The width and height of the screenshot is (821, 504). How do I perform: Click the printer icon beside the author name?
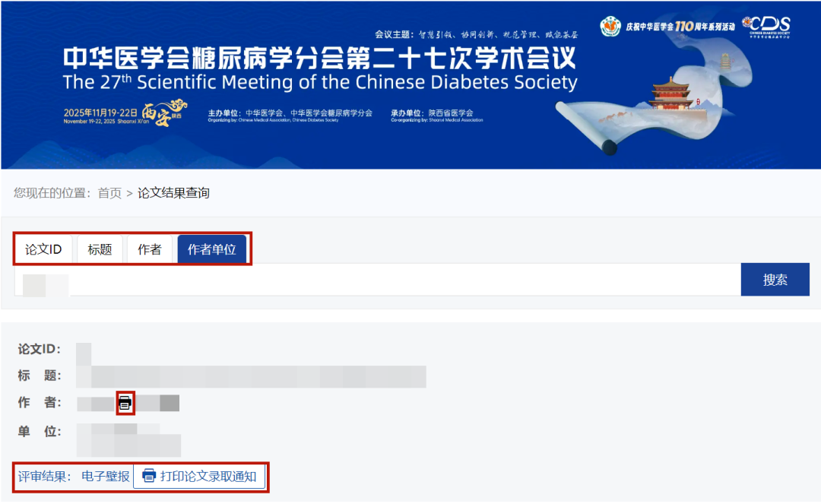[x=126, y=403]
